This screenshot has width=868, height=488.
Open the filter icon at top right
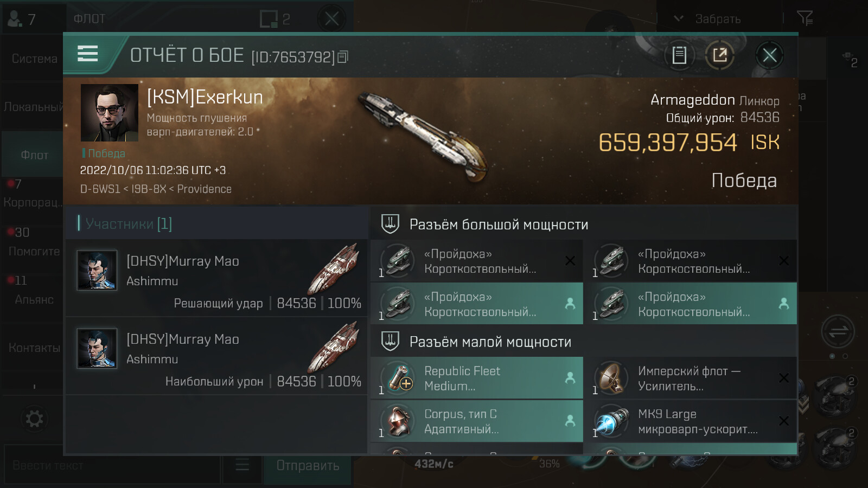point(805,18)
